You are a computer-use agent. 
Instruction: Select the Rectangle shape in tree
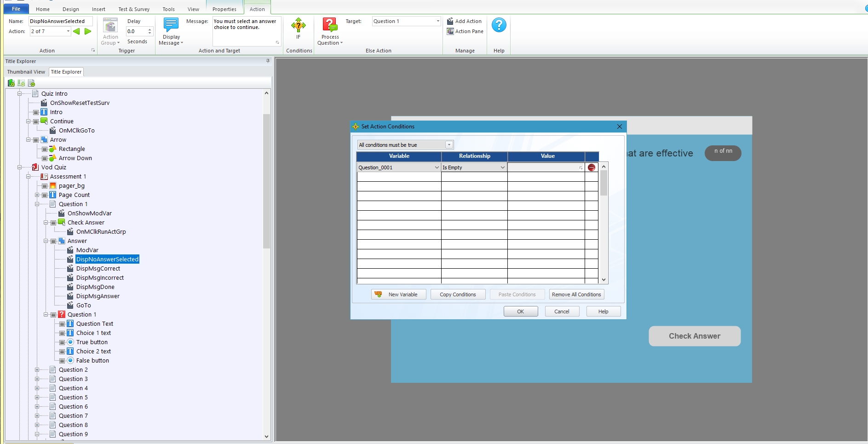[x=72, y=149]
